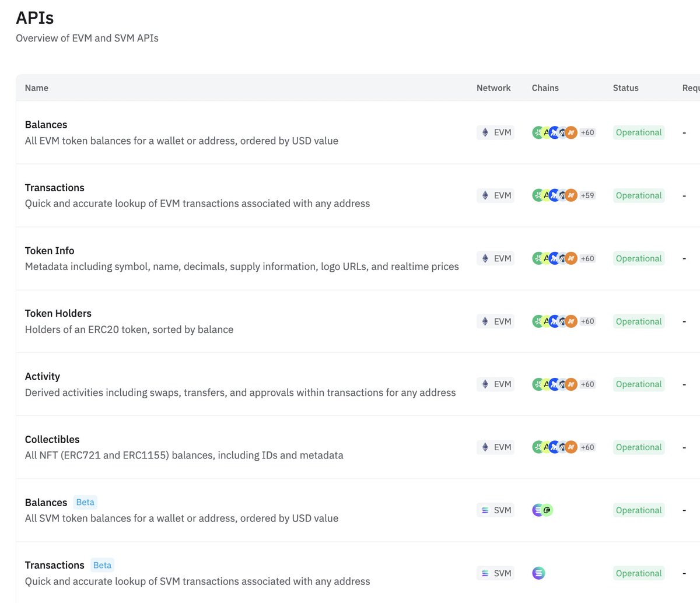This screenshot has height=603, width=700.
Task: Open the +60 chains badge in the Token Holders row
Action: [587, 321]
